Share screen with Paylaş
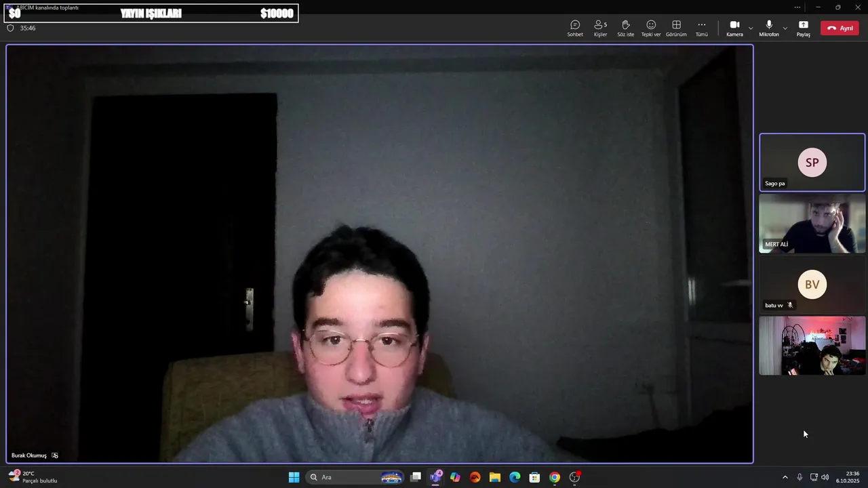 click(x=804, y=28)
